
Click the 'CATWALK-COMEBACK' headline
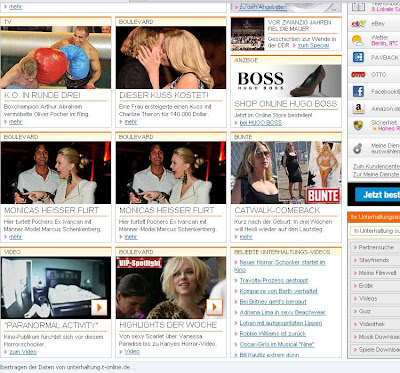click(x=277, y=210)
